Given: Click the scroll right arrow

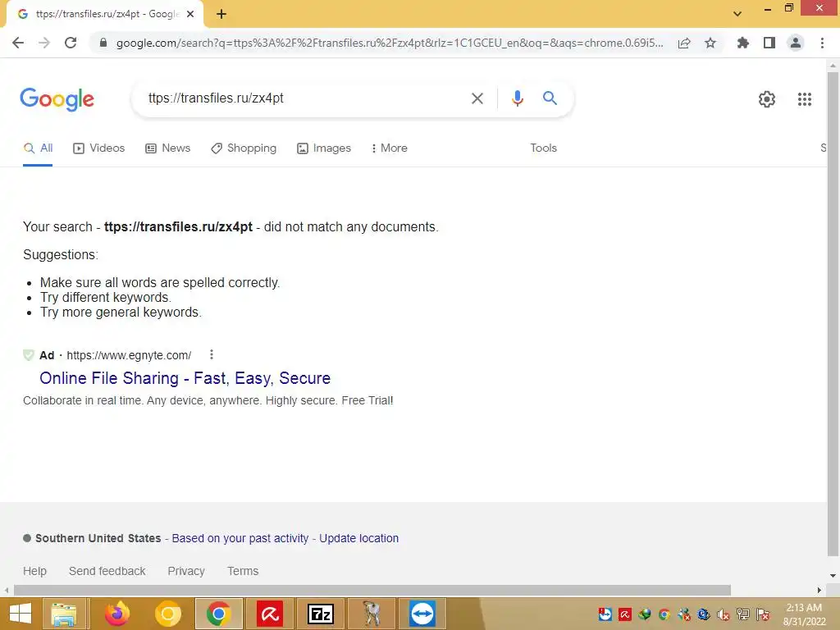Looking at the screenshot, I should (819, 591).
